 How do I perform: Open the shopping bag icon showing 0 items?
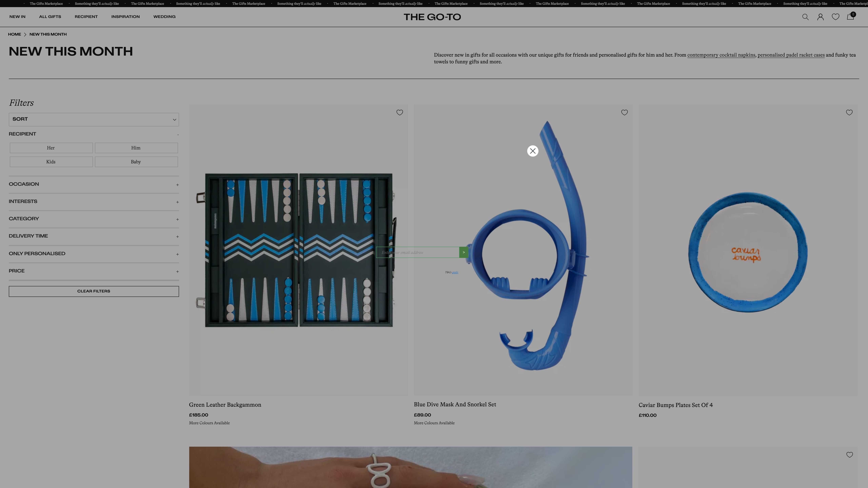tap(851, 16)
